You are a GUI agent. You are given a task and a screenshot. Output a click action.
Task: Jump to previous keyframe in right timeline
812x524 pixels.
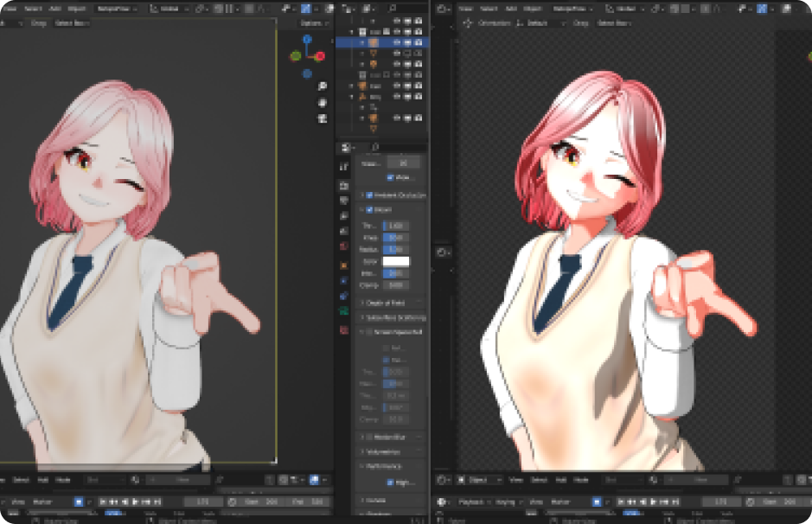632,502
